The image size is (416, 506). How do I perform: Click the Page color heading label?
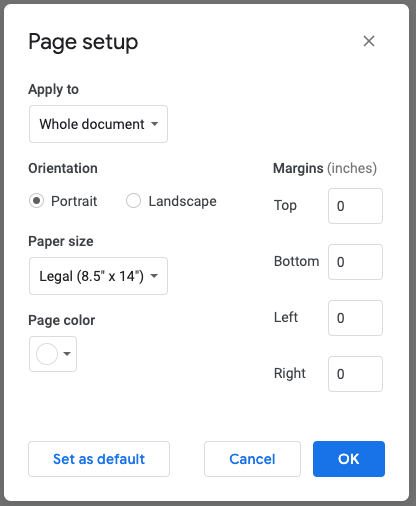tap(62, 320)
